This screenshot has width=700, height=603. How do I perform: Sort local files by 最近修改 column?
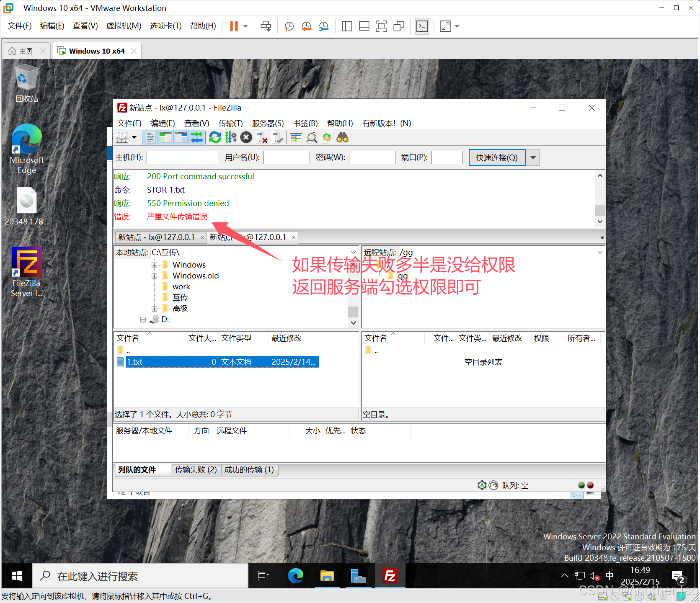click(293, 338)
